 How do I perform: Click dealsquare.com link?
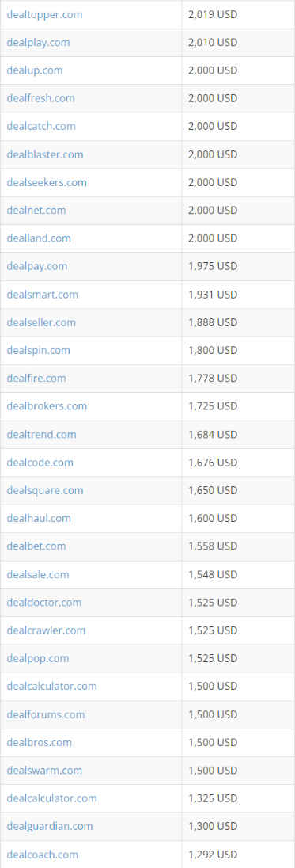pyautogui.click(x=45, y=490)
